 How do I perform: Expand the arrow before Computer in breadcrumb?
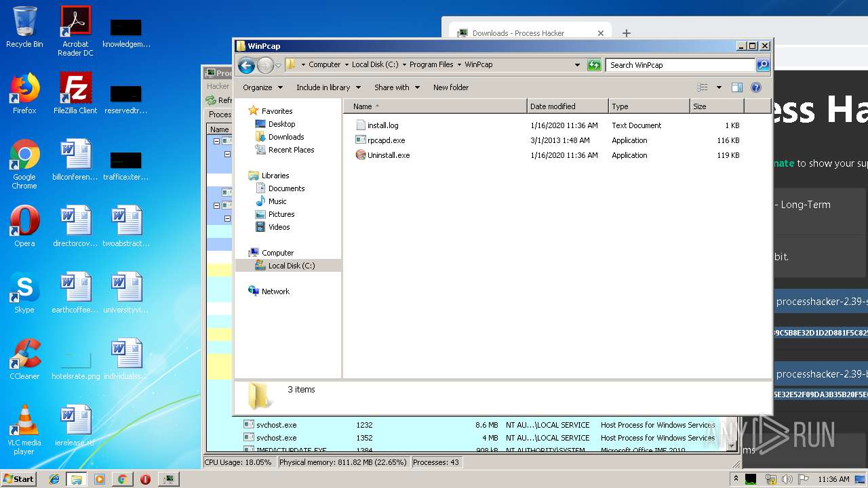pos(303,65)
